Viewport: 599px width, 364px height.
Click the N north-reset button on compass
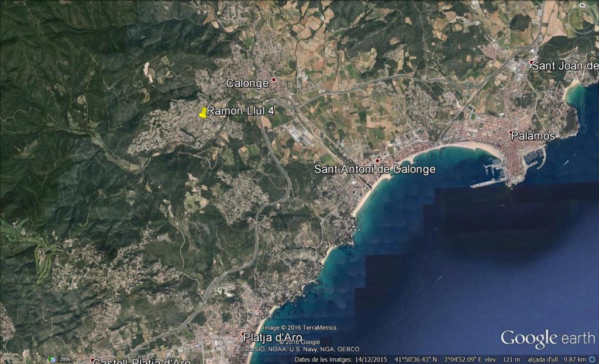click(583, 5)
